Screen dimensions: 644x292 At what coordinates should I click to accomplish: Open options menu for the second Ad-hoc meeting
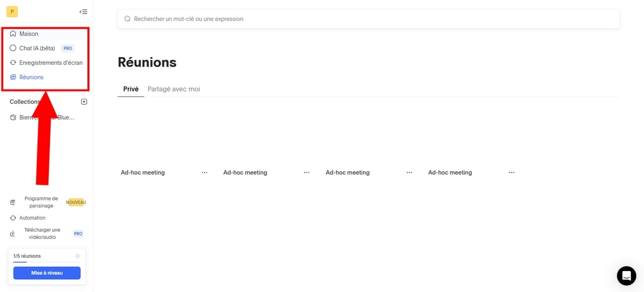pyautogui.click(x=306, y=173)
